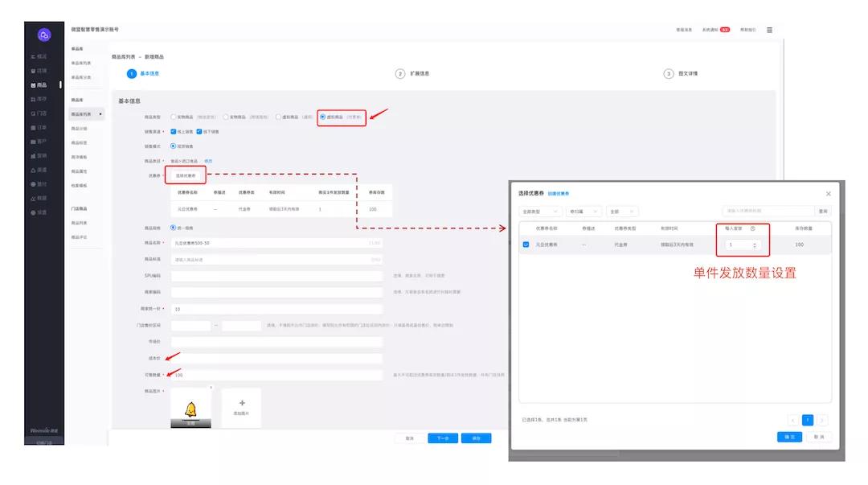Open the 全部类型 dropdown in coupon dialog
This screenshot has width=868, height=485.
click(540, 212)
